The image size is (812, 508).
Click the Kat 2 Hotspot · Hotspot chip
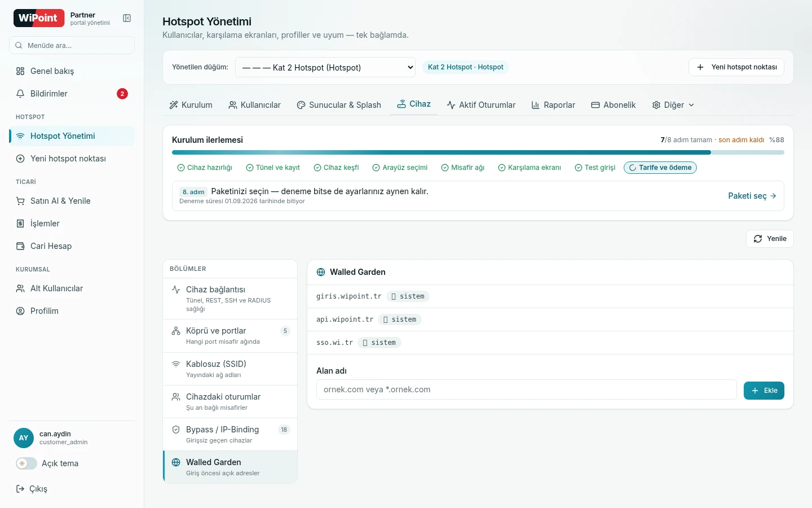click(466, 67)
